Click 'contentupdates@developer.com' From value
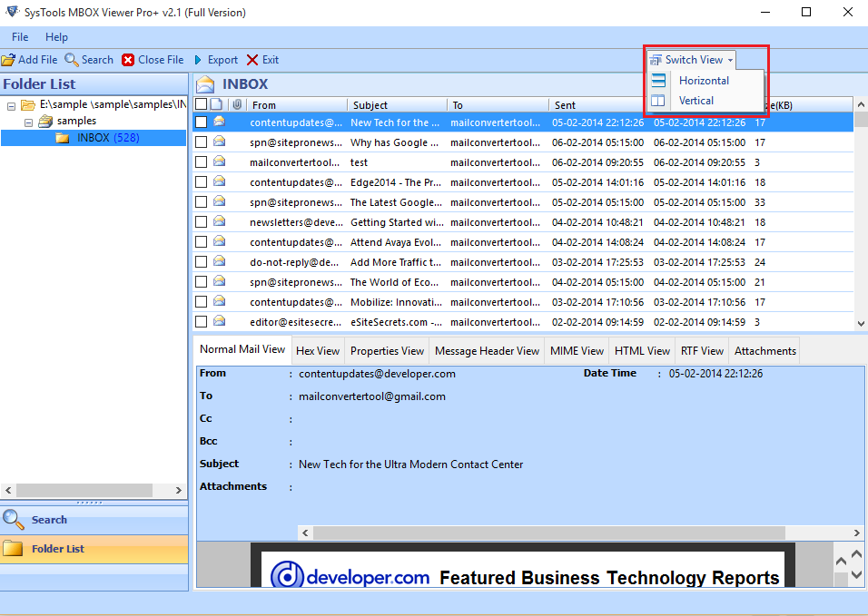 click(x=377, y=374)
